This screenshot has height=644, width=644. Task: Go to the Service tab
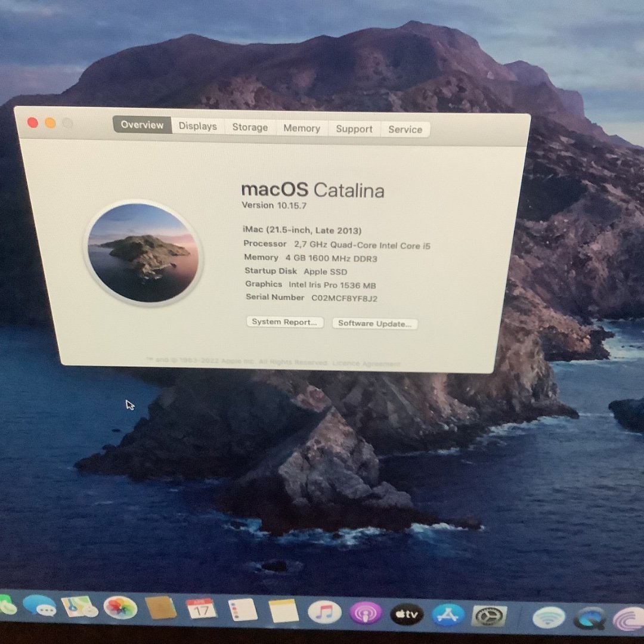(405, 129)
